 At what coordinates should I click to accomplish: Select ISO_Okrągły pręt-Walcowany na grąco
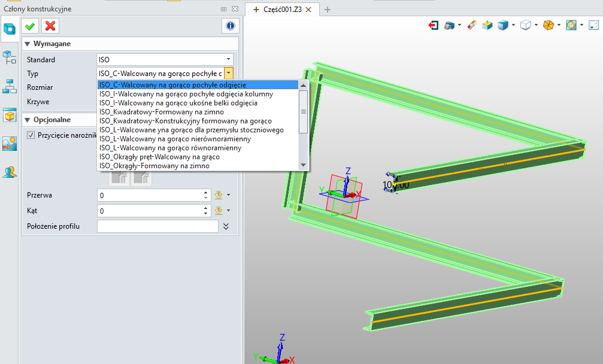(x=198, y=157)
